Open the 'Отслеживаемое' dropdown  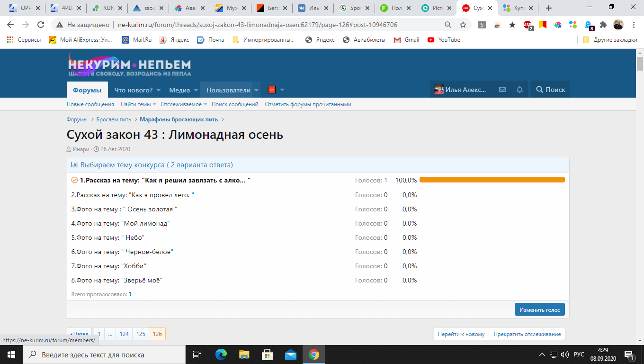tap(184, 104)
